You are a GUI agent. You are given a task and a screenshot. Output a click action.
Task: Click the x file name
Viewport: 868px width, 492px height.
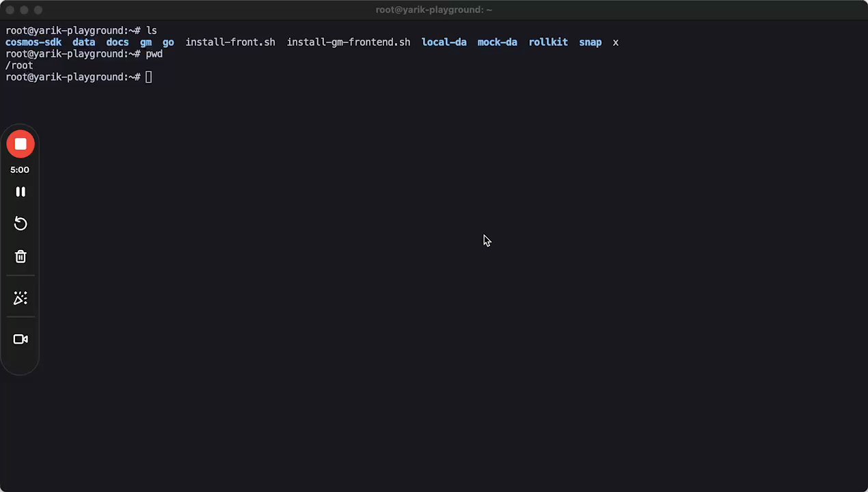point(616,42)
